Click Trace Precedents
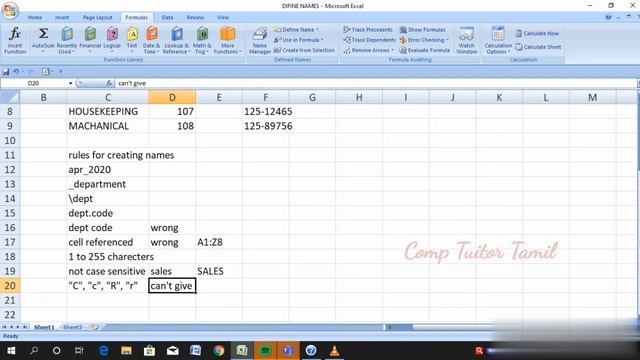 click(x=368, y=30)
